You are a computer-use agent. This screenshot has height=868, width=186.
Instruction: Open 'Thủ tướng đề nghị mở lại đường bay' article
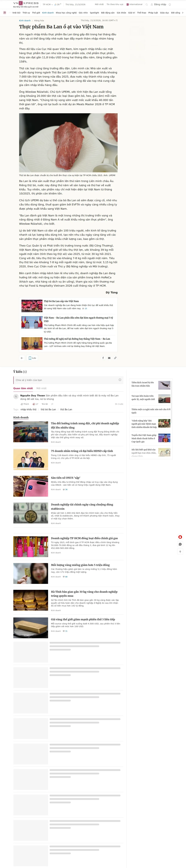77,339
